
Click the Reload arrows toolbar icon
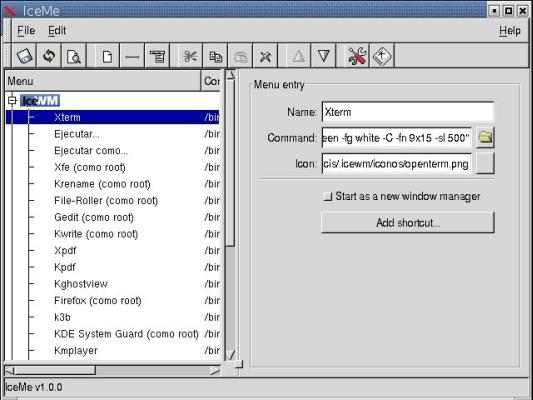tap(49, 56)
